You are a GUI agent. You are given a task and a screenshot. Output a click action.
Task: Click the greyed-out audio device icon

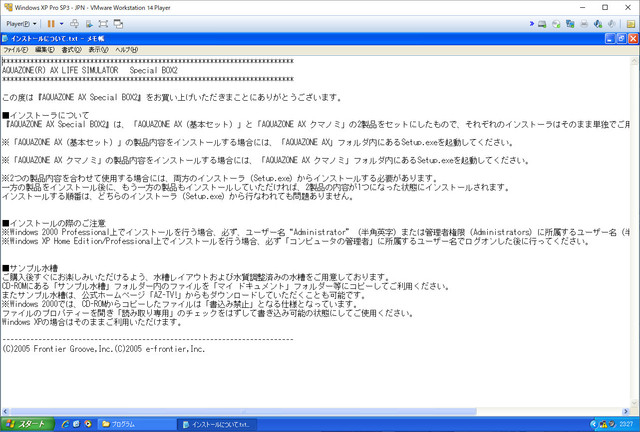[611, 24]
